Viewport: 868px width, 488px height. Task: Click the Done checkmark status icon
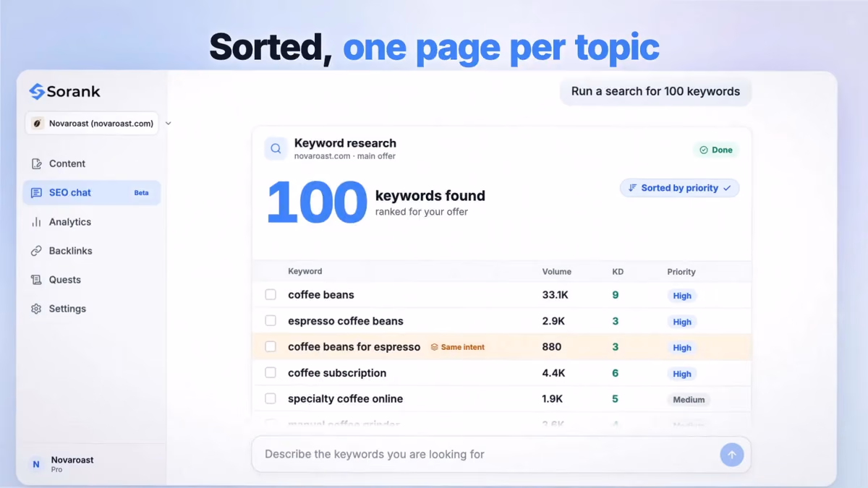click(x=704, y=150)
